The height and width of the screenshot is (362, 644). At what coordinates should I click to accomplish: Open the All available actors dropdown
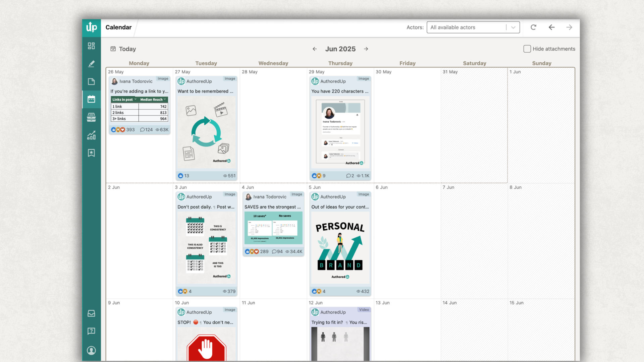point(473,27)
